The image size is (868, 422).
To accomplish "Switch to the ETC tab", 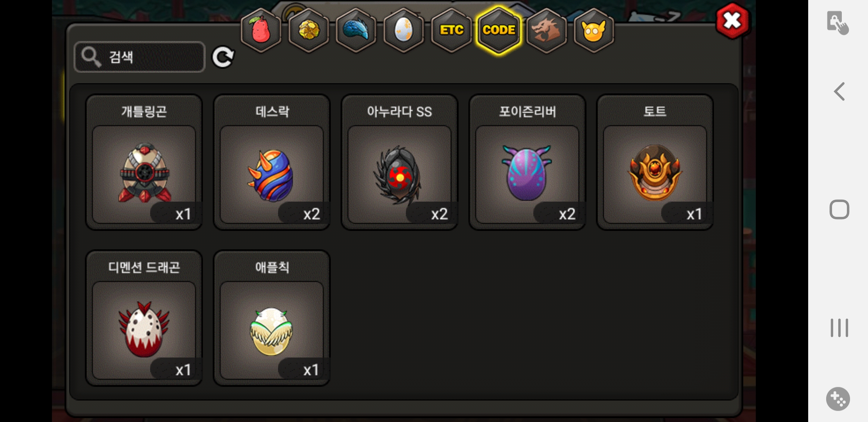I will tap(451, 30).
